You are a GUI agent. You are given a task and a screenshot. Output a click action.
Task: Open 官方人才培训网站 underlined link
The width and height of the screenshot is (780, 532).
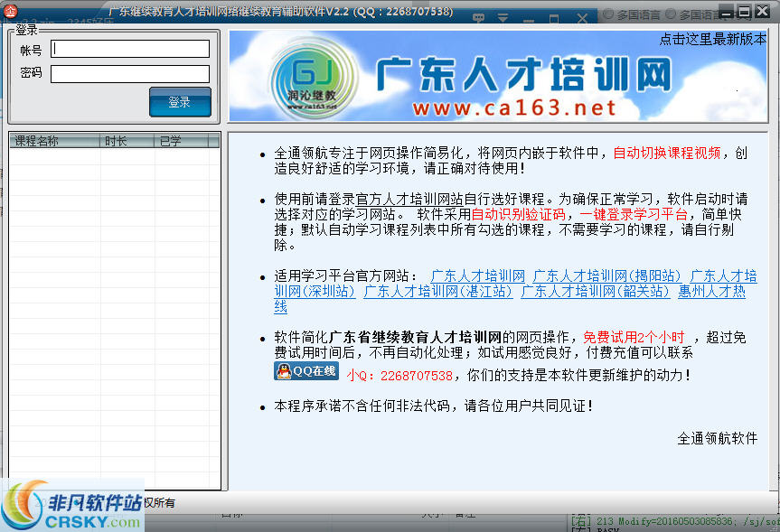click(409, 200)
